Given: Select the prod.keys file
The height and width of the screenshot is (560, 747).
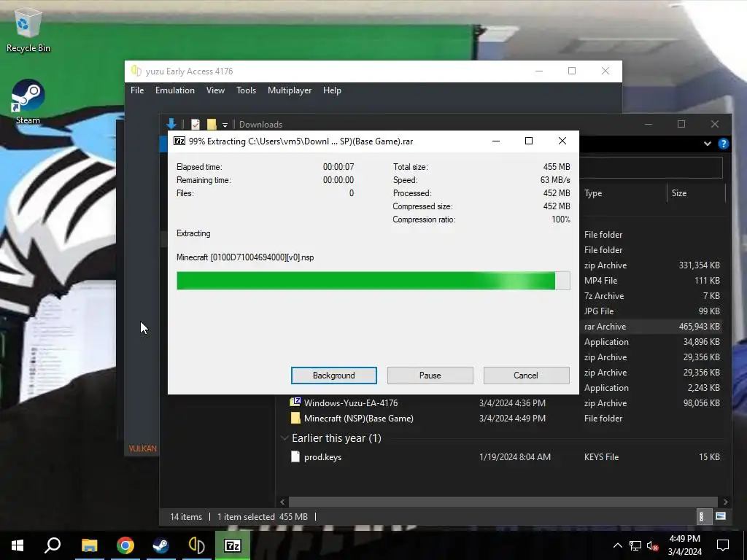Looking at the screenshot, I should coord(323,457).
